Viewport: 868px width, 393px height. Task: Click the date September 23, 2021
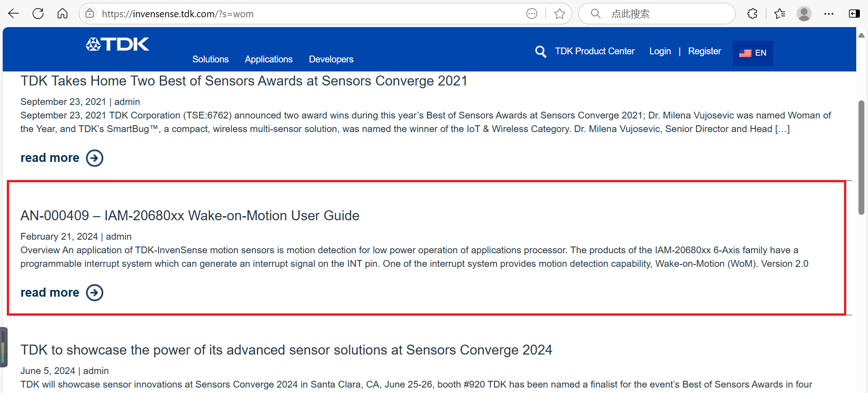click(63, 102)
